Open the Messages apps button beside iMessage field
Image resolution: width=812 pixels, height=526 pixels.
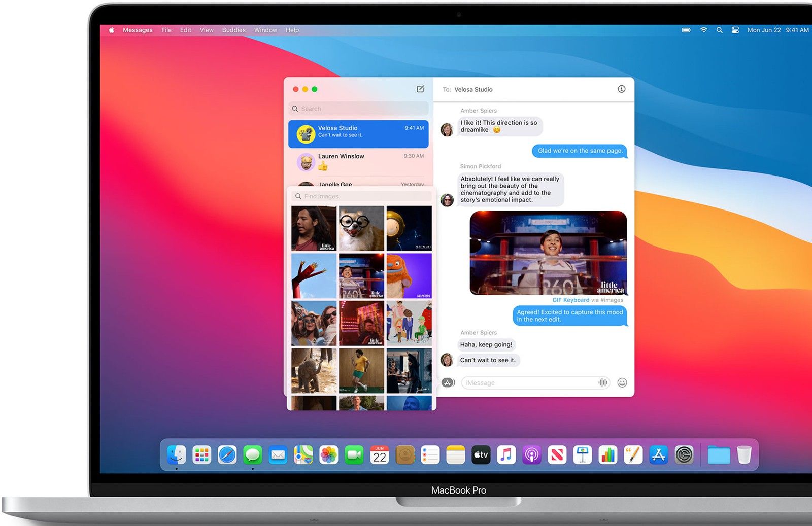coord(448,382)
